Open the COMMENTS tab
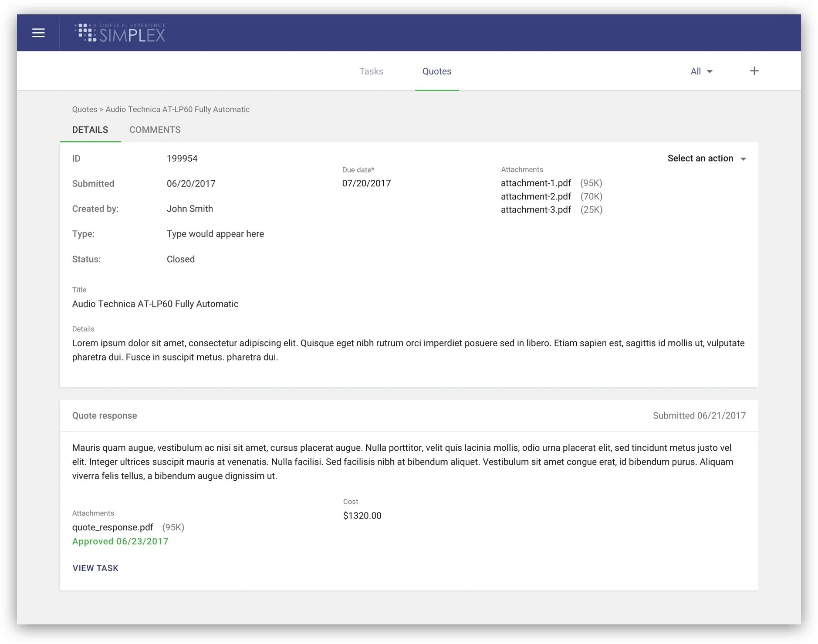This screenshot has height=644, width=818. [155, 130]
